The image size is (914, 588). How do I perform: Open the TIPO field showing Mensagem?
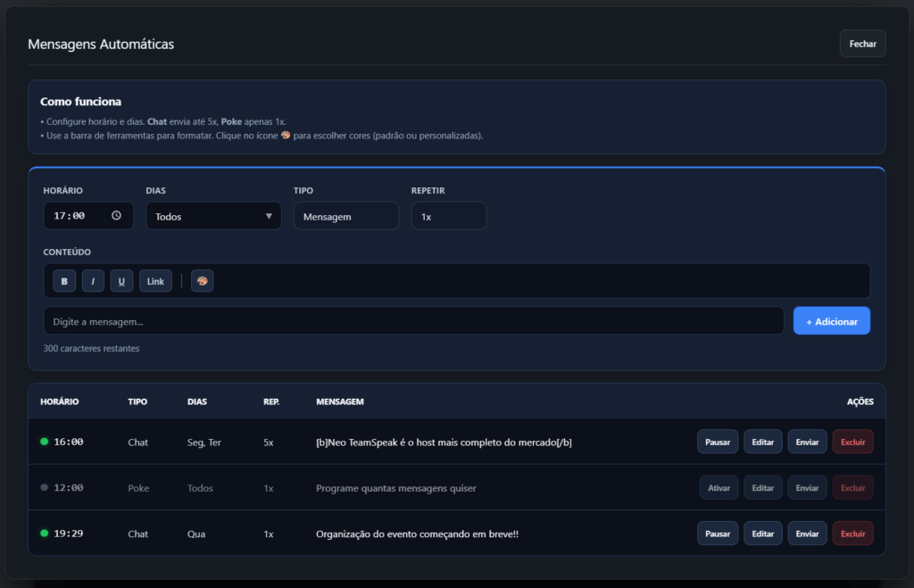(345, 215)
